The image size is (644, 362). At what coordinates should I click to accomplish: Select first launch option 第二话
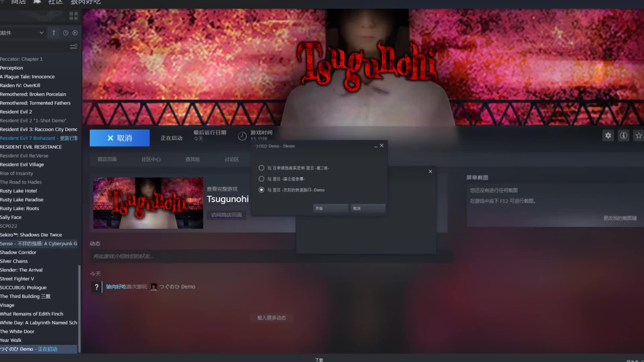click(x=261, y=168)
